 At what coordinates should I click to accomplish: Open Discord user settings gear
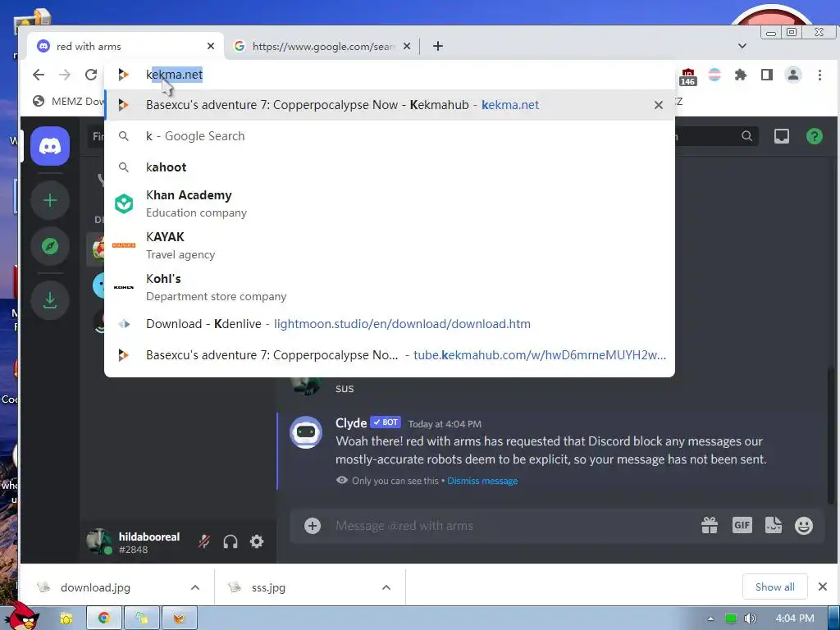click(x=257, y=541)
